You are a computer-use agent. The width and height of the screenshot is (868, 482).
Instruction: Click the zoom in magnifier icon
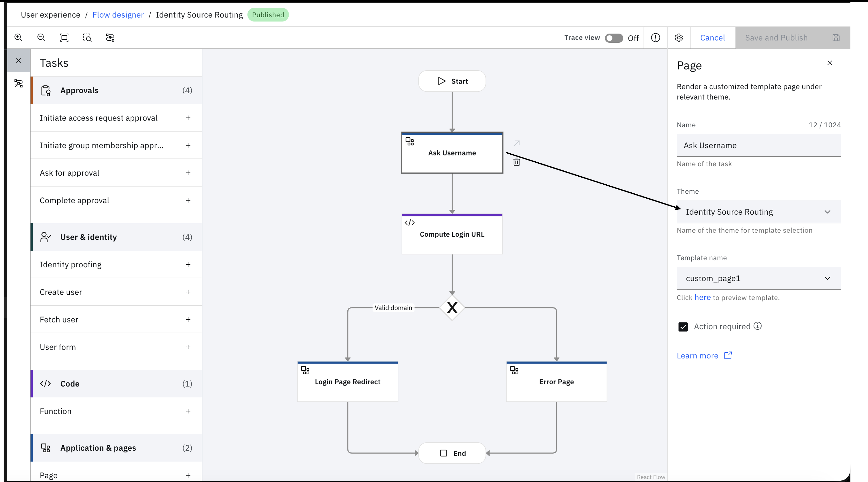19,37
